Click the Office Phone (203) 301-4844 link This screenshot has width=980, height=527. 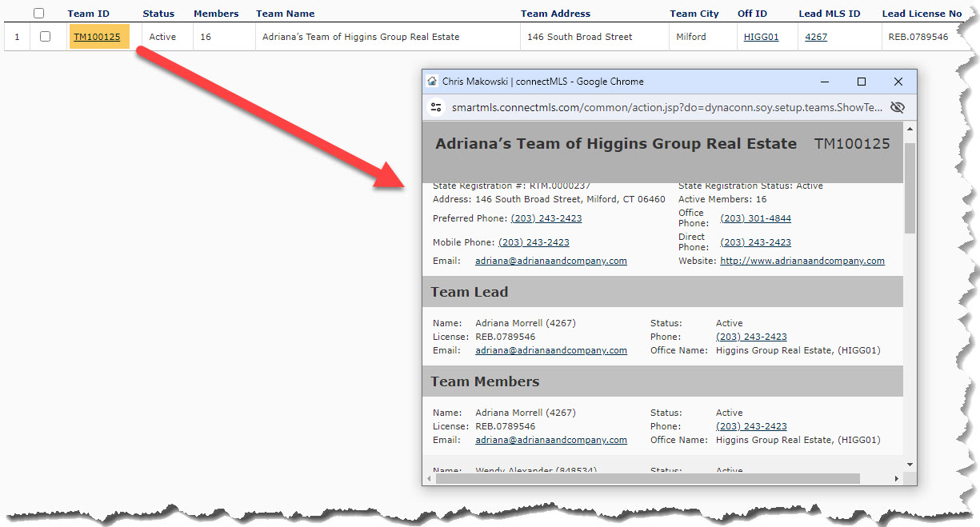click(756, 218)
